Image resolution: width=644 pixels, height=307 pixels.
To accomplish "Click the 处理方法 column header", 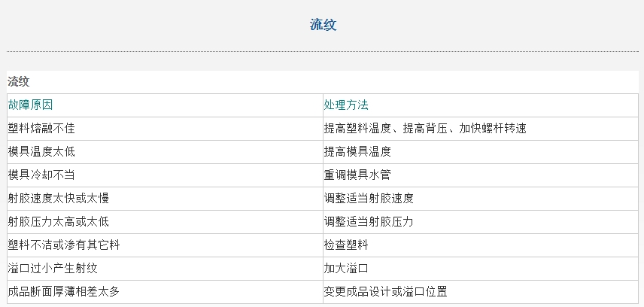I will click(x=481, y=105).
